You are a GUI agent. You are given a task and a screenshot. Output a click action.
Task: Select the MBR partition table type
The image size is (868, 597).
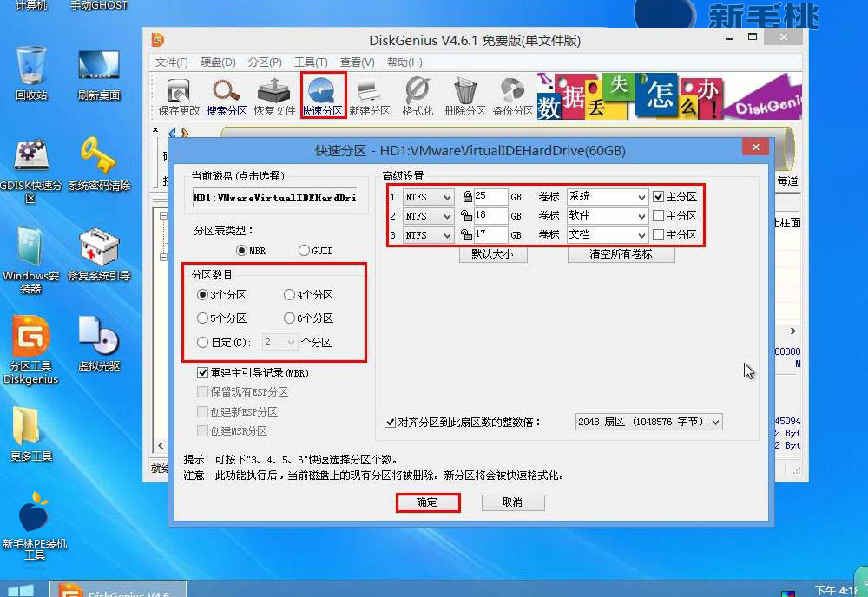241,251
